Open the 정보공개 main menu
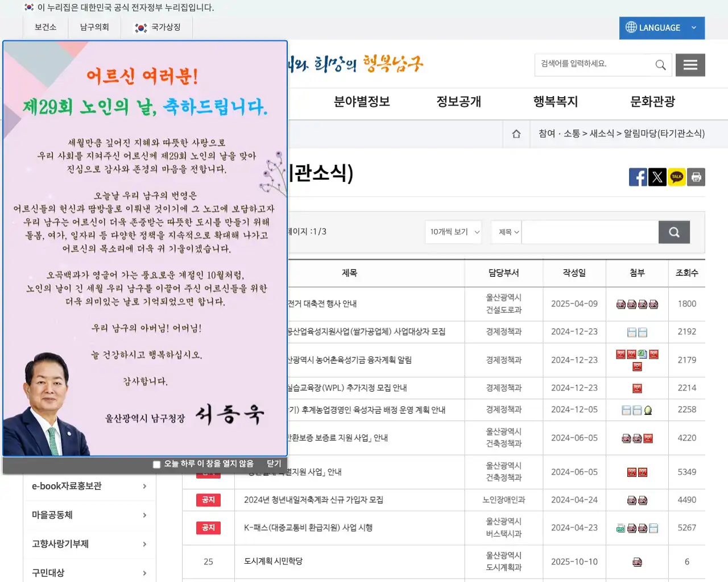This screenshot has width=728, height=582. click(x=458, y=102)
